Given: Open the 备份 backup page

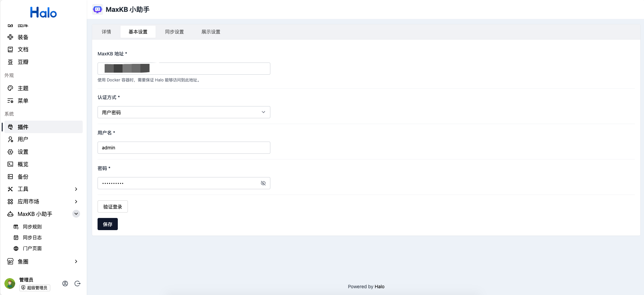Looking at the screenshot, I should point(43,177).
